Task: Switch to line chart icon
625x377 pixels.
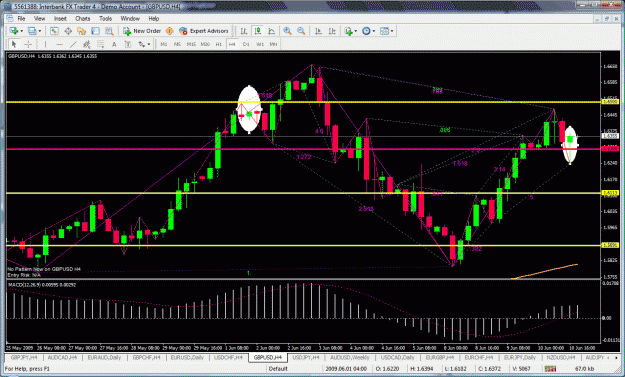Action: (x=271, y=31)
